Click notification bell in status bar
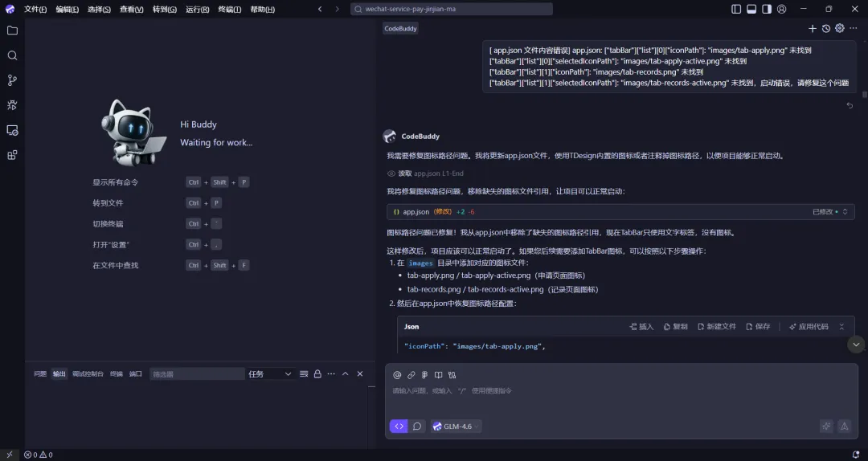Image resolution: width=868 pixels, height=461 pixels. 856,455
